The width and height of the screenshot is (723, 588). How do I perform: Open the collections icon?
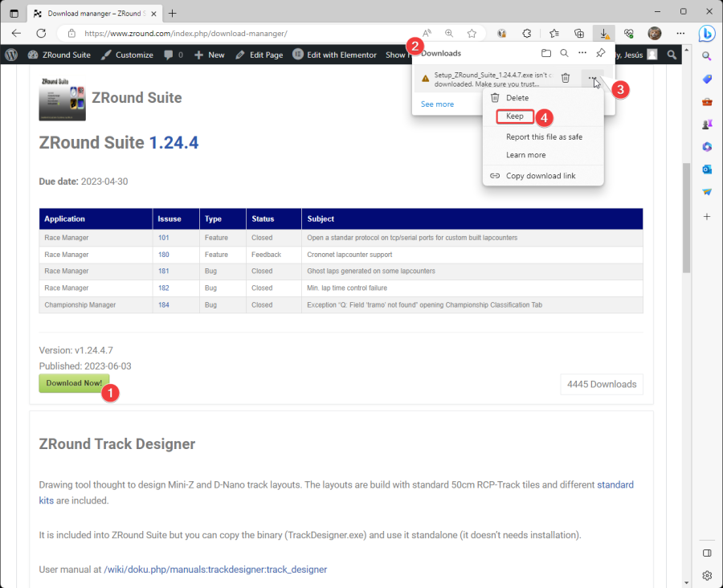pos(578,33)
